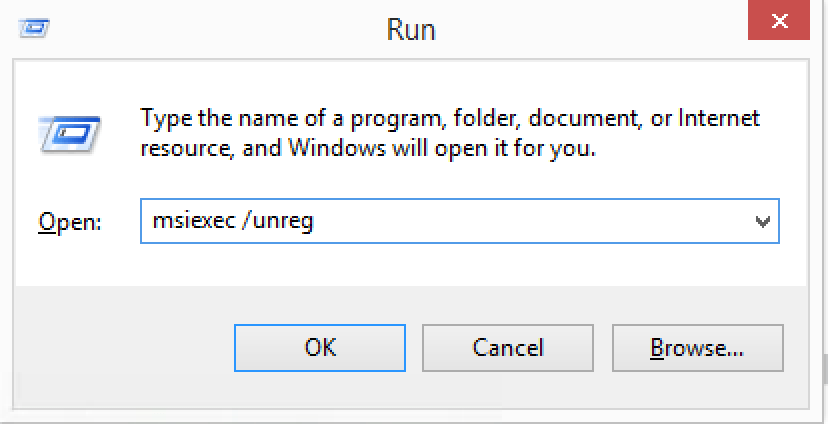Click the word "document" in the description
828x424 pixels.
point(581,118)
